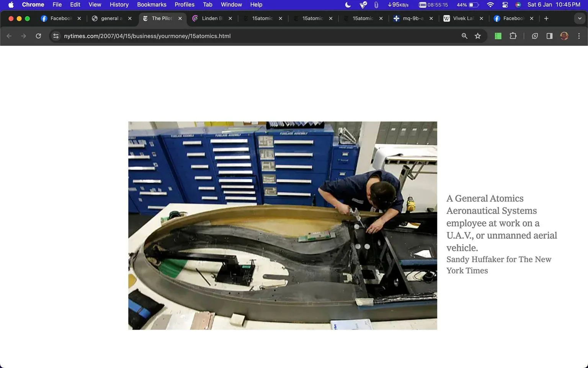Open the Apple menu
Screen dimensions: 588x368
[x=11, y=5]
